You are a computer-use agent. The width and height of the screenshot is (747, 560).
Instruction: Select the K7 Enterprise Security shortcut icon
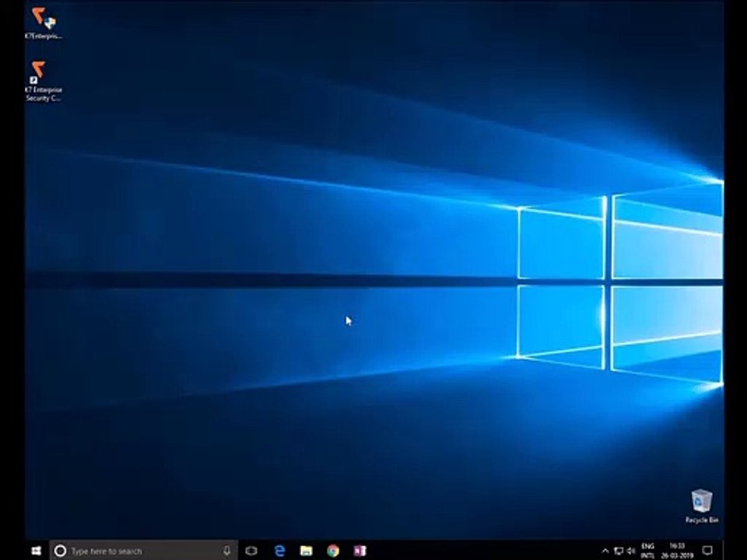coord(44,81)
